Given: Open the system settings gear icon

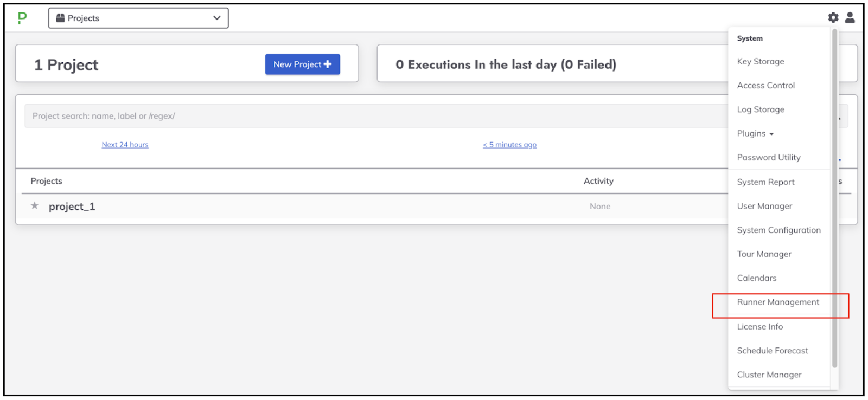Looking at the screenshot, I should tap(833, 18).
